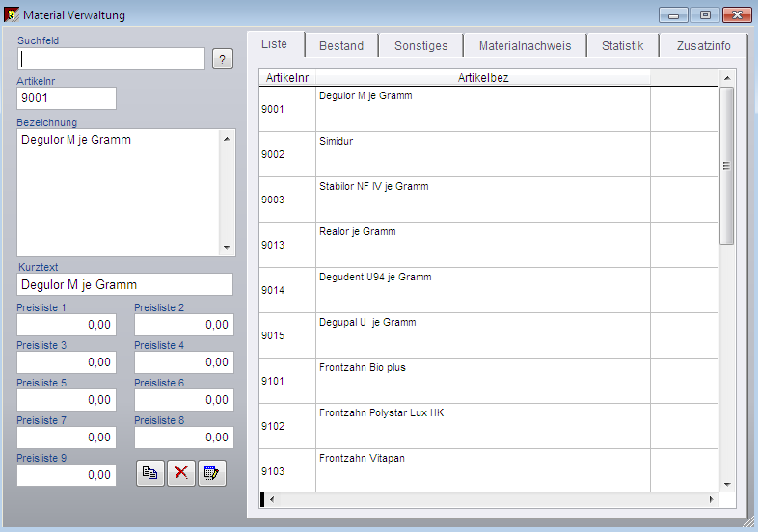Click the Kurztext input field
Screen dimensions: 758x532
click(x=124, y=284)
